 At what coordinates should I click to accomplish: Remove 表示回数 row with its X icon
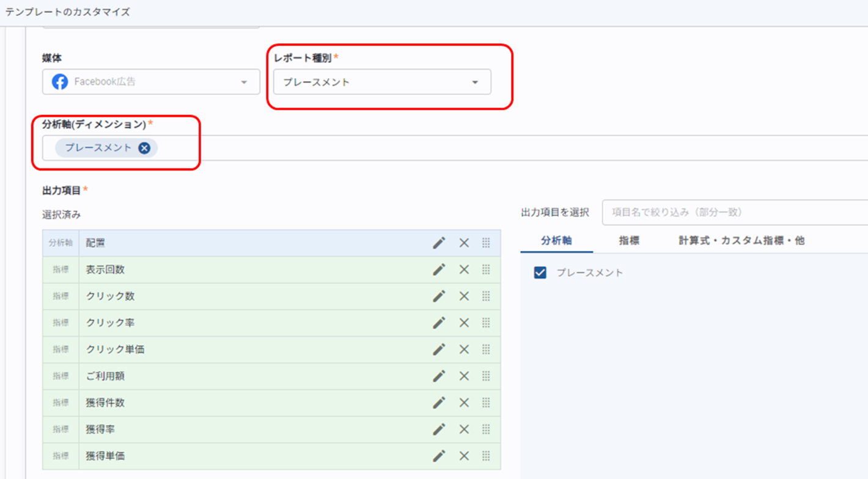pos(464,269)
